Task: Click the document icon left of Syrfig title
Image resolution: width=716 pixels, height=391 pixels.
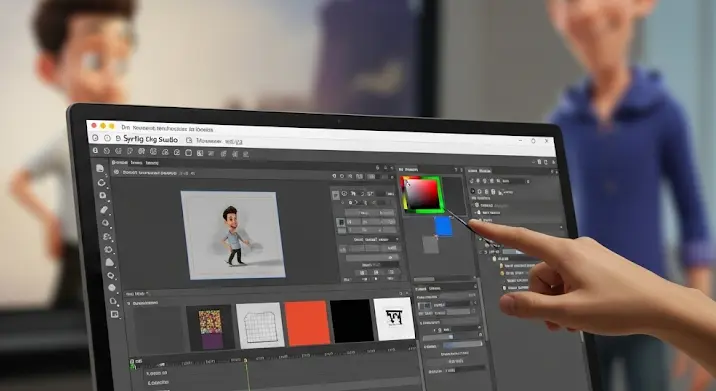Action: click(x=118, y=138)
